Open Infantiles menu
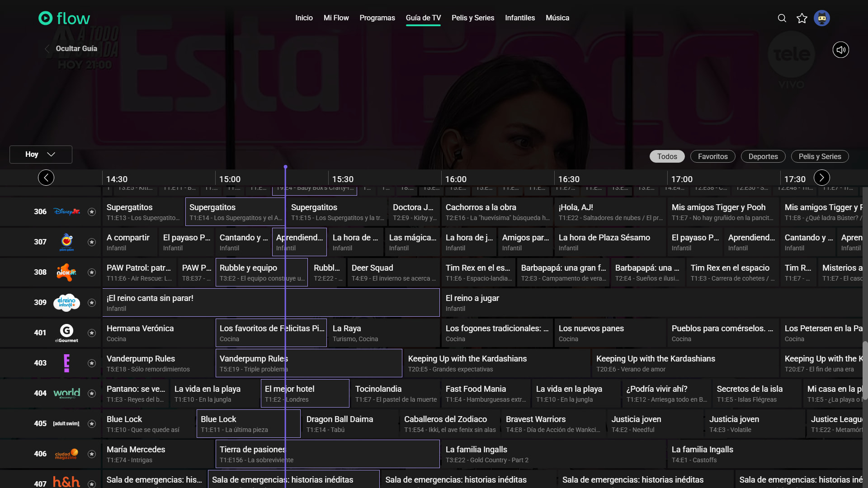 pyautogui.click(x=520, y=18)
